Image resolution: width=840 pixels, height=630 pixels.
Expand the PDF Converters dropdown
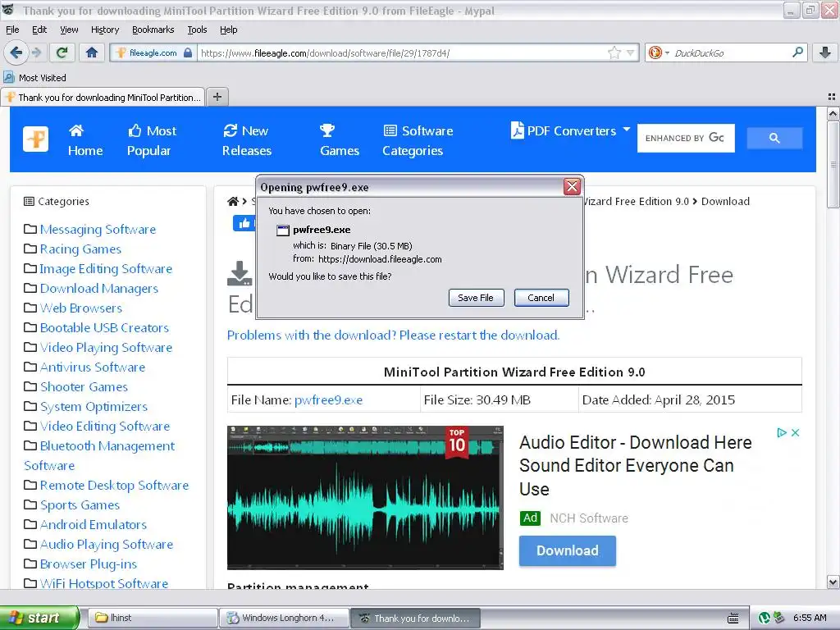coord(571,130)
